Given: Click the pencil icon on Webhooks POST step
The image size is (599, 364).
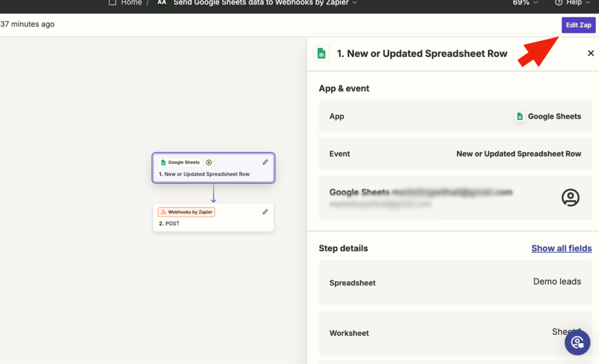Looking at the screenshot, I should 265,212.
